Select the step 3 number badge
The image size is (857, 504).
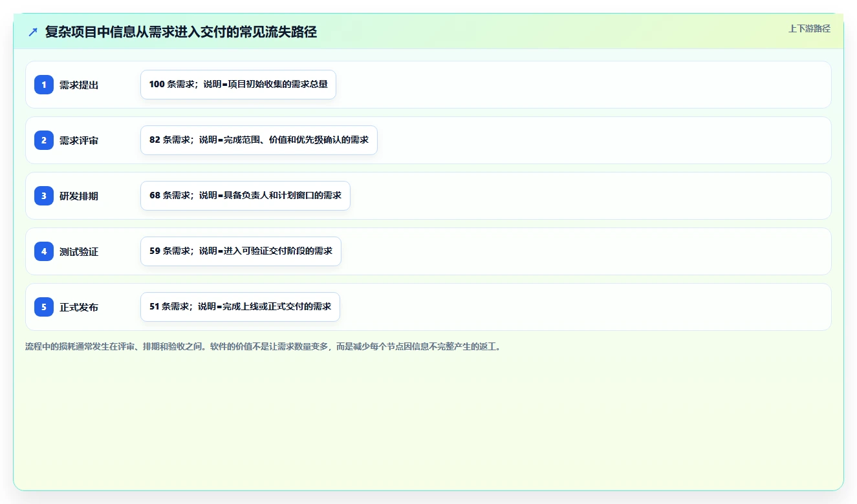click(x=44, y=196)
